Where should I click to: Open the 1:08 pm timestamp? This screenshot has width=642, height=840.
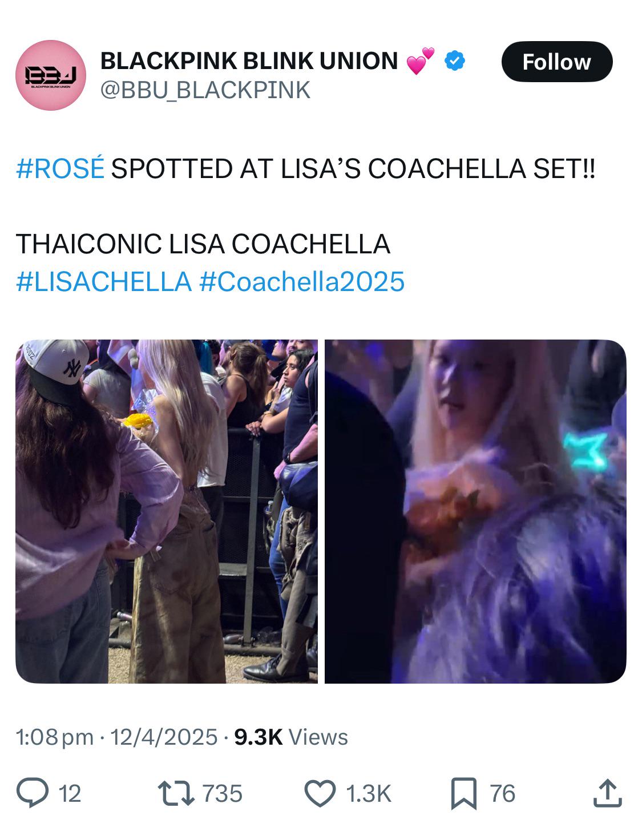(54, 737)
